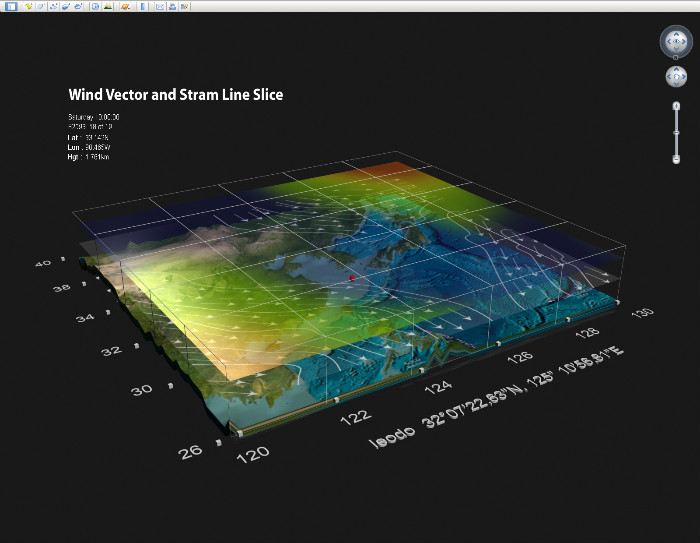Click the View in Google Maps icon
This screenshot has width=700, height=543.
[x=184, y=6]
